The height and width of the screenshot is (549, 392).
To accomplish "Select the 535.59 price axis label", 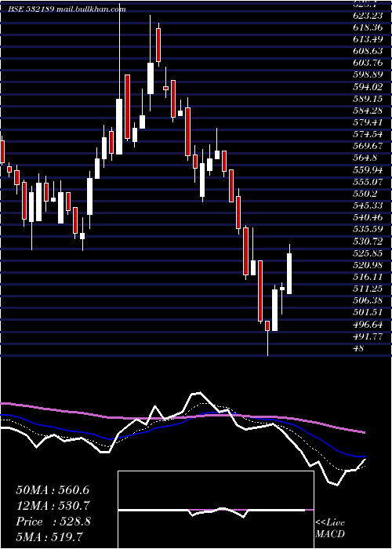I will (368, 229).
